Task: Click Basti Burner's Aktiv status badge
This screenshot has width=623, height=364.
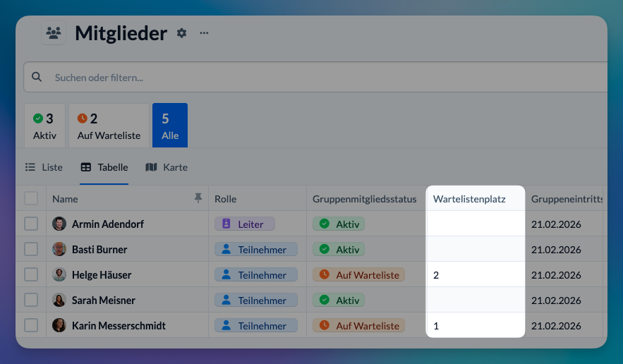Action: pyautogui.click(x=339, y=249)
